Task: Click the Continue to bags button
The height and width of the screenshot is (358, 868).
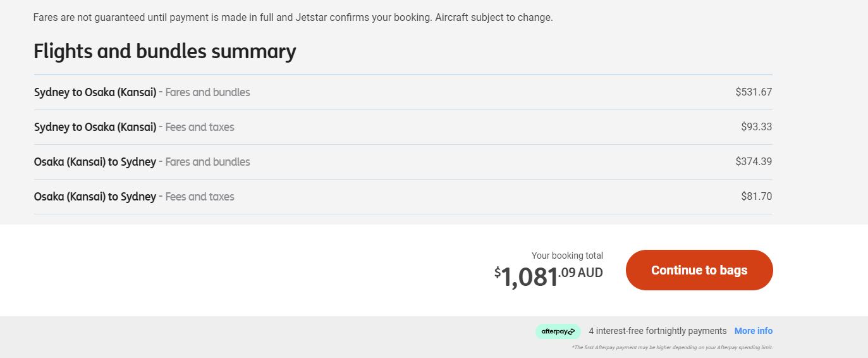Action: coord(699,270)
